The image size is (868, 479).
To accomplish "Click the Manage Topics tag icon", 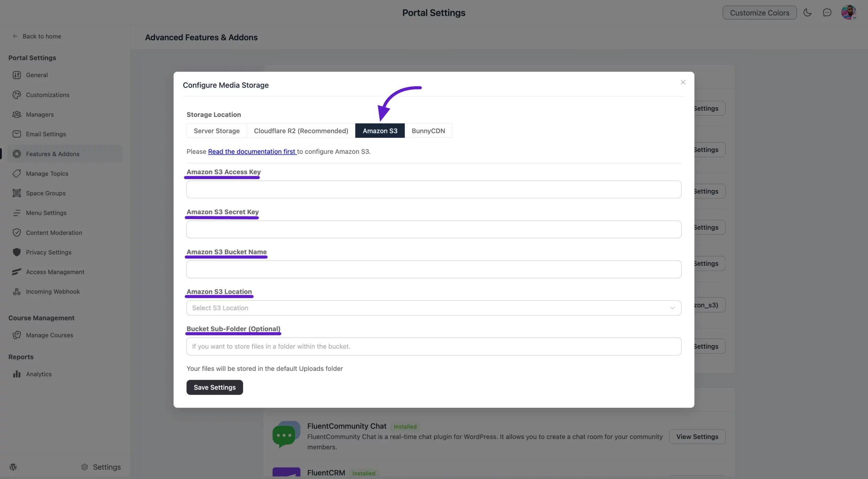I will [x=17, y=173].
